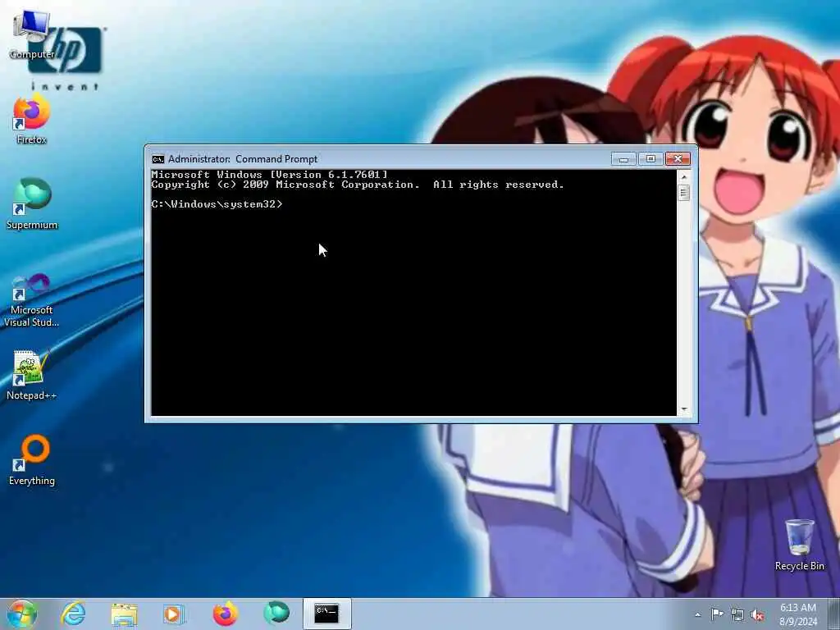Minimize the Command Prompt window
840x630 pixels.
[623, 159]
